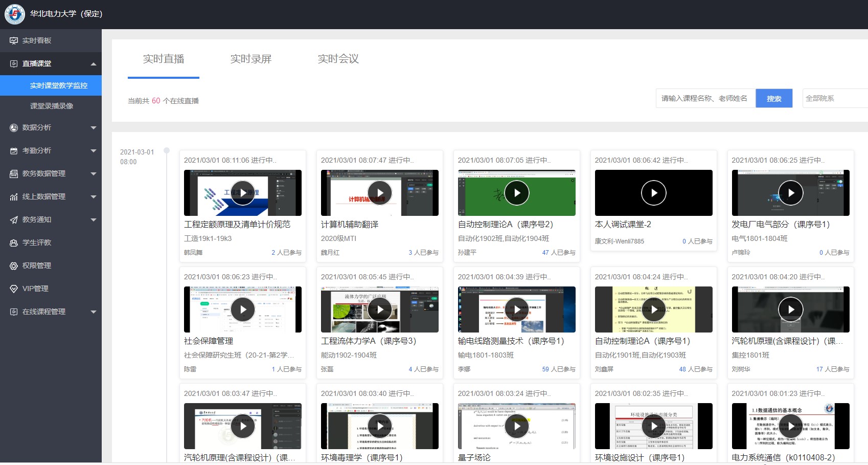Click the 搜索 search button
This screenshot has width=868, height=465.
[774, 98]
